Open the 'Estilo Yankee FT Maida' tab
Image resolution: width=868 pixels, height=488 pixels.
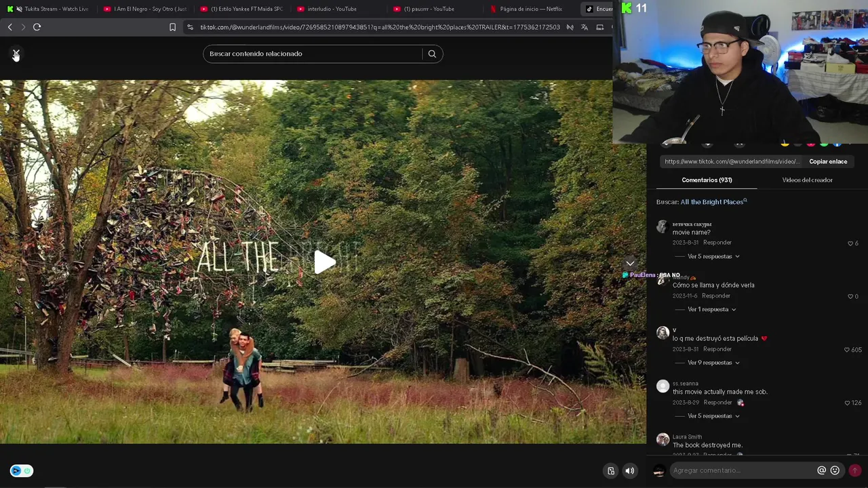click(242, 9)
